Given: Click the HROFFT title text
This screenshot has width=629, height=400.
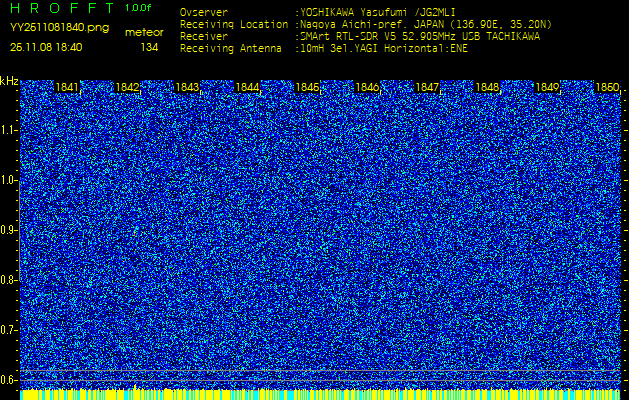Looking at the screenshot, I should [63, 8].
